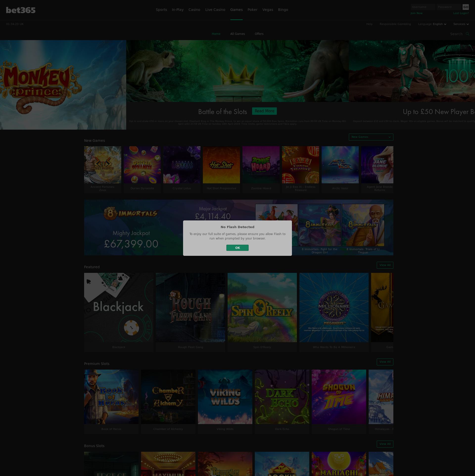Click the search magnifier icon
475x476 pixels.
pos(467,34)
